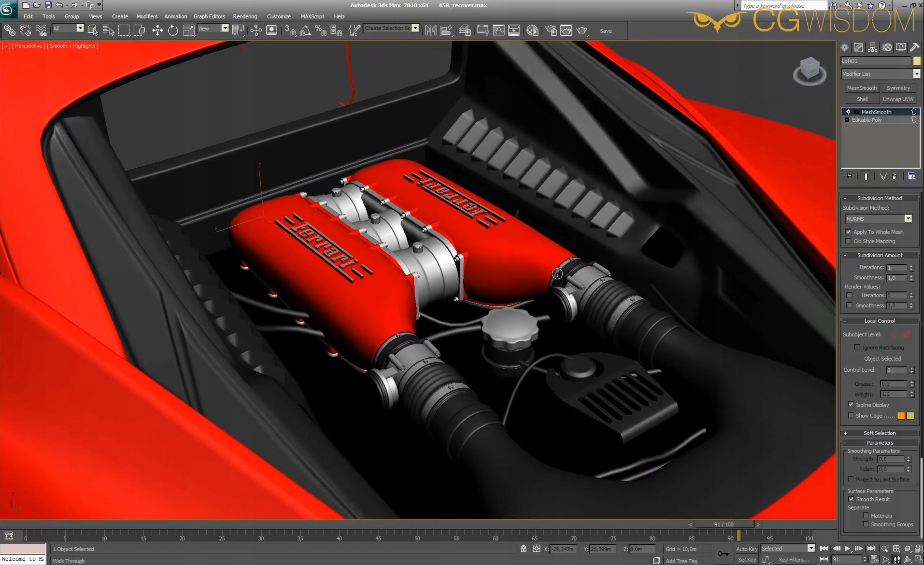Click the Unwrap UVW modifier button
Viewport: 924px width, 565px height.
(x=898, y=99)
